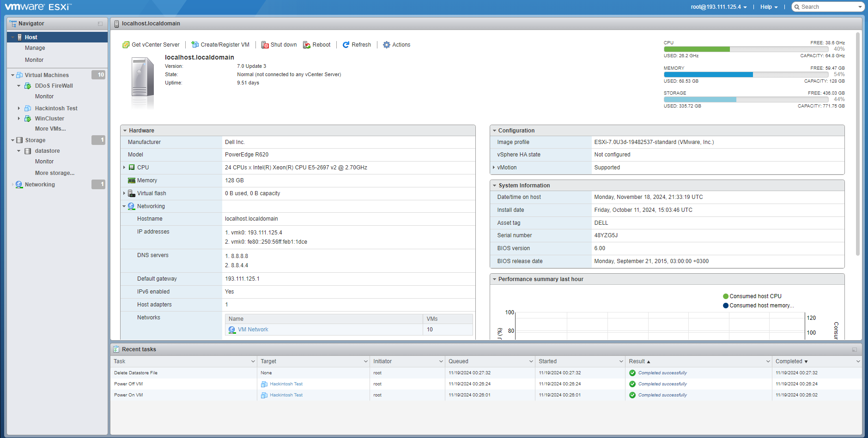The height and width of the screenshot is (438, 868).
Task: Open the Actions gear menu
Action: point(396,45)
